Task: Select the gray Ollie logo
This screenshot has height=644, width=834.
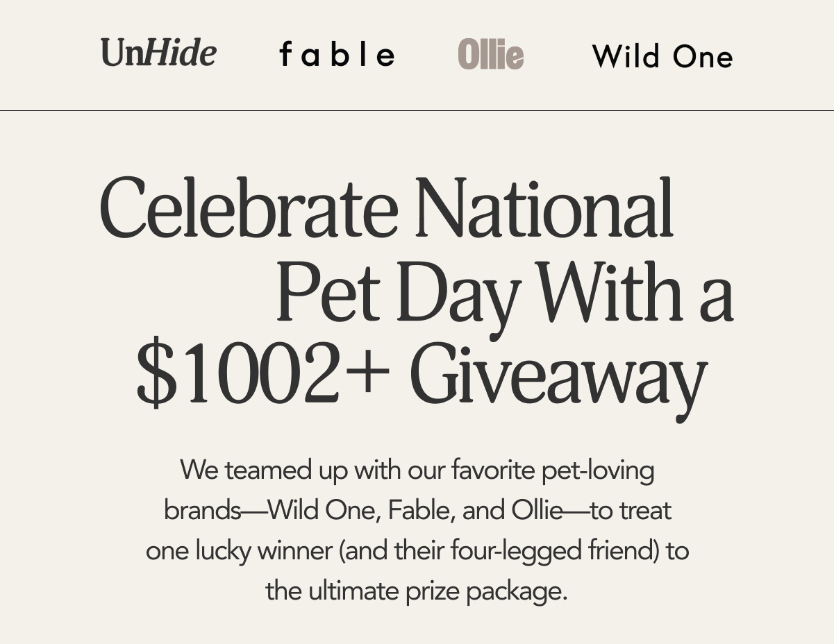Action: point(490,55)
